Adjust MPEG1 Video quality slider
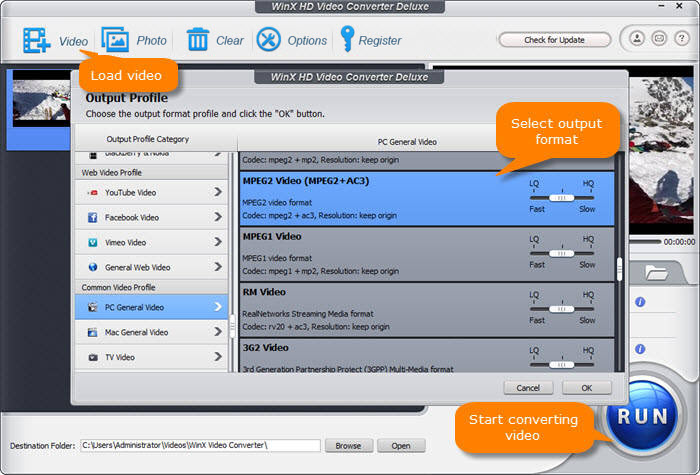 (562, 254)
